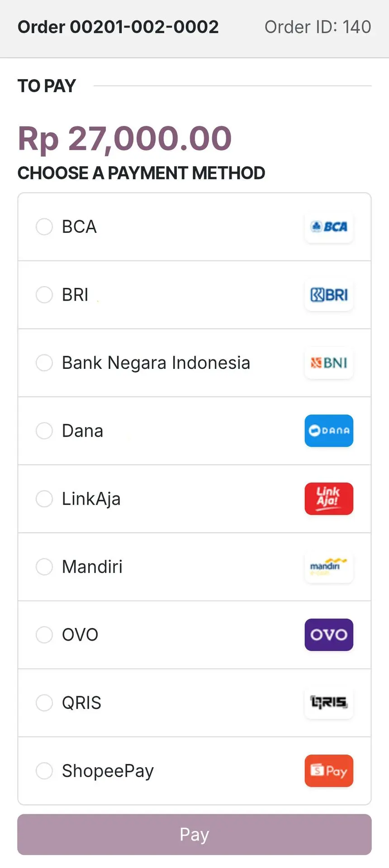Viewport: 389px width, 868px height.
Task: Click the red LinkAja logo icon
Action: [x=329, y=499]
